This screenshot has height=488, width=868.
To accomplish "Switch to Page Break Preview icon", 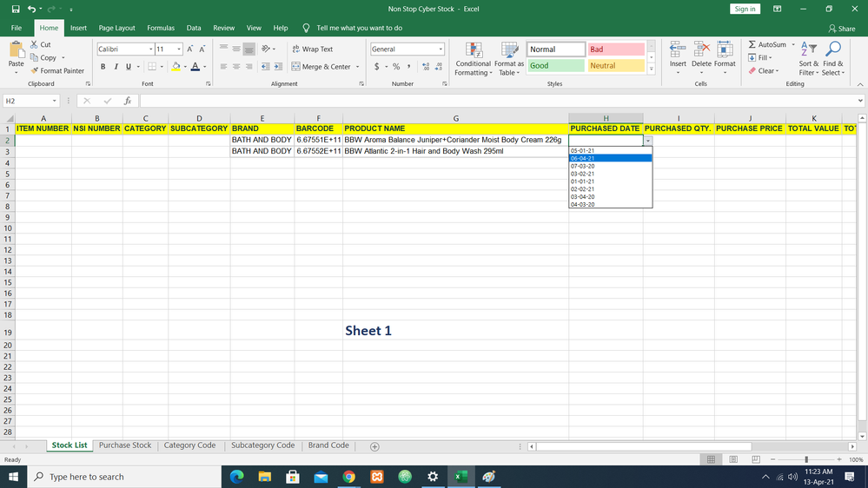I will pos(756,459).
